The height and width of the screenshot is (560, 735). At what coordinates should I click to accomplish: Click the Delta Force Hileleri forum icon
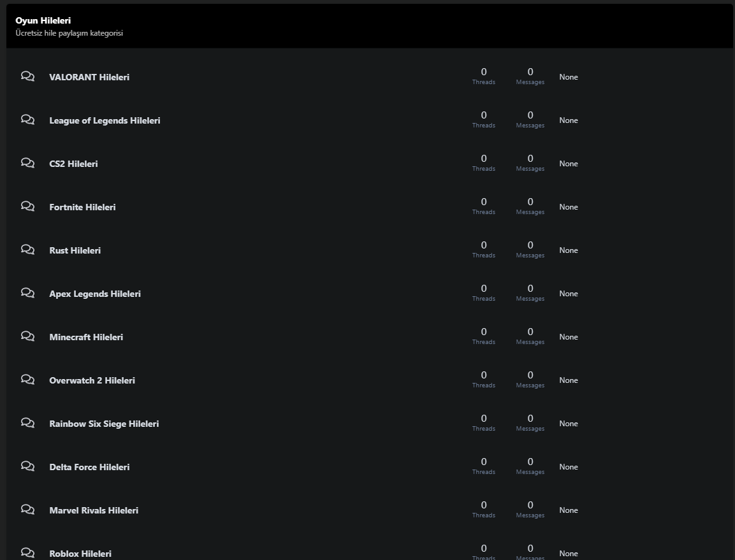(27, 466)
